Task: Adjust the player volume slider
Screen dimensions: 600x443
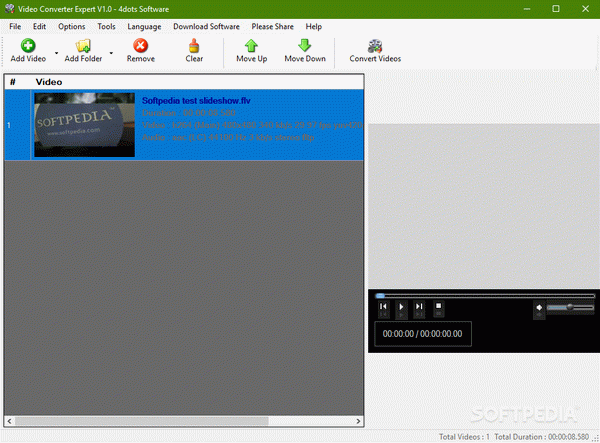Action: click(x=570, y=307)
